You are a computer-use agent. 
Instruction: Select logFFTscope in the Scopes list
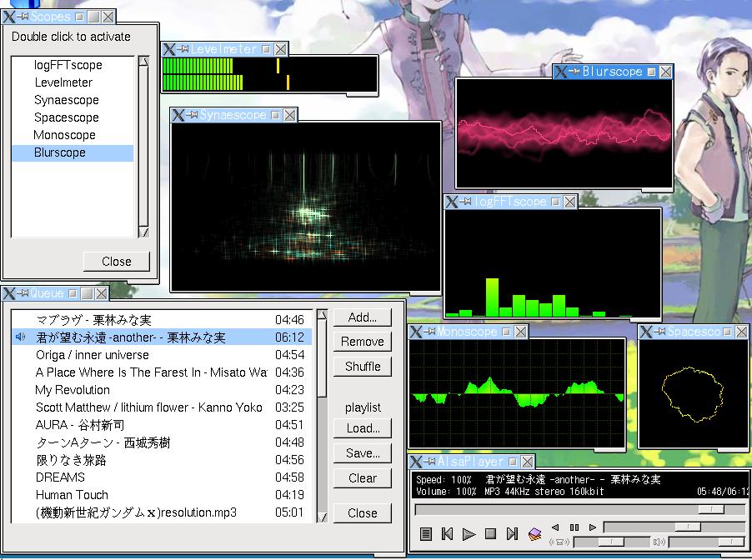(x=73, y=65)
